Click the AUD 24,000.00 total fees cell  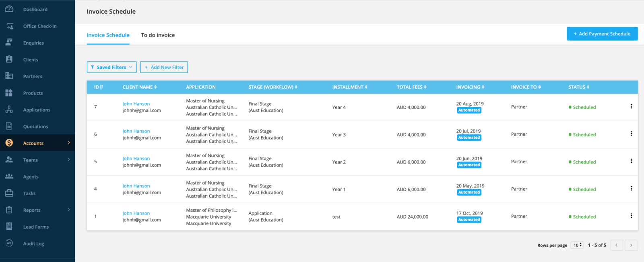(413, 217)
